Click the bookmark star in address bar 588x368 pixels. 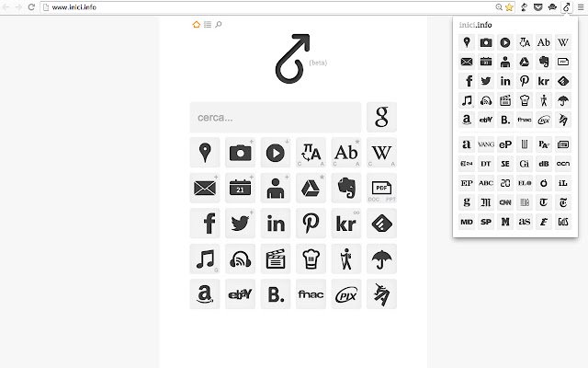509,7
